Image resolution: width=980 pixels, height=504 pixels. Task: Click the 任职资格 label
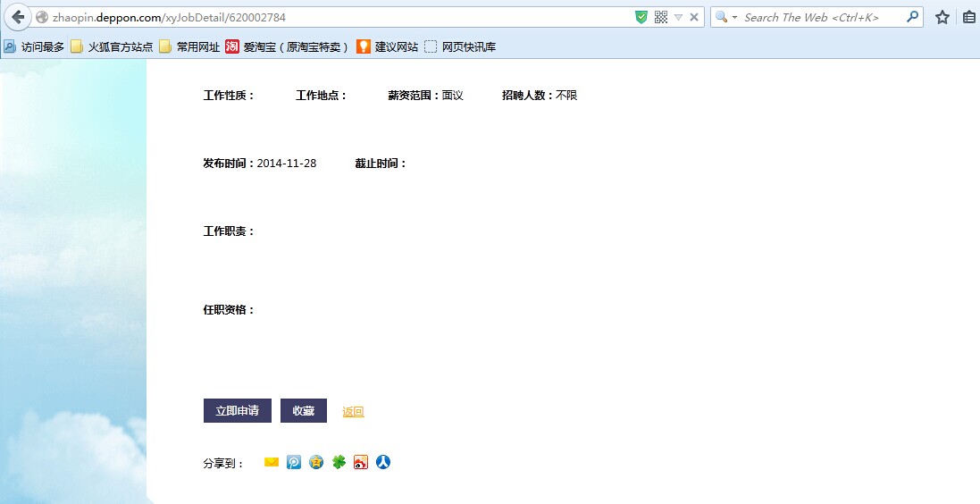pyautogui.click(x=229, y=309)
